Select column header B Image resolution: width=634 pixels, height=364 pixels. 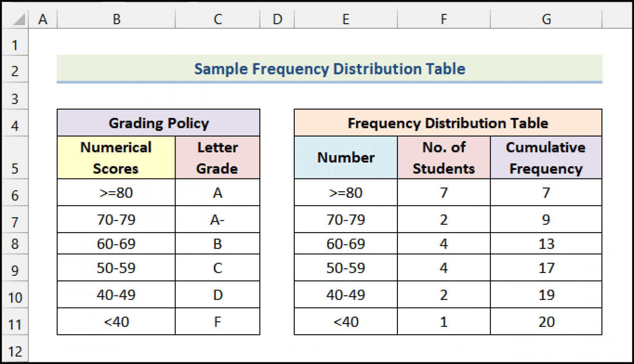pos(116,19)
